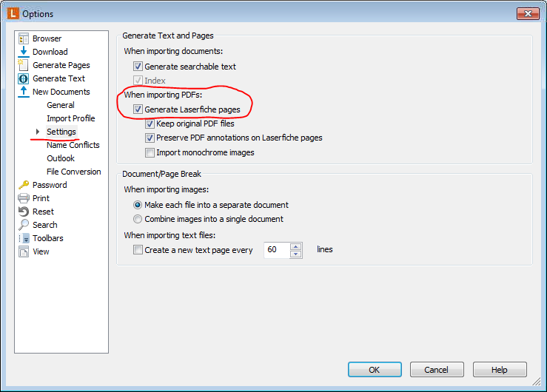Viewport: 547px width, 392px height.
Task: Click the Search magnifier icon
Action: click(x=24, y=225)
